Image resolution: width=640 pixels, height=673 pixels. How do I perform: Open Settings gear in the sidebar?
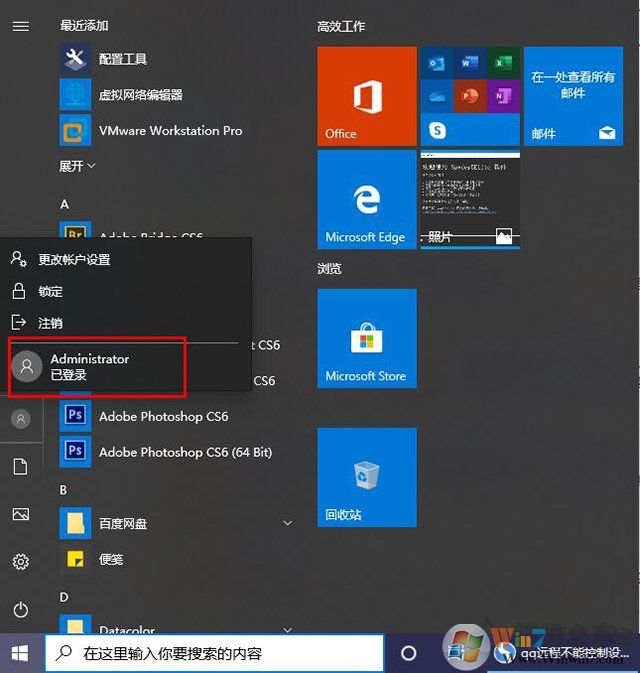click(x=21, y=561)
